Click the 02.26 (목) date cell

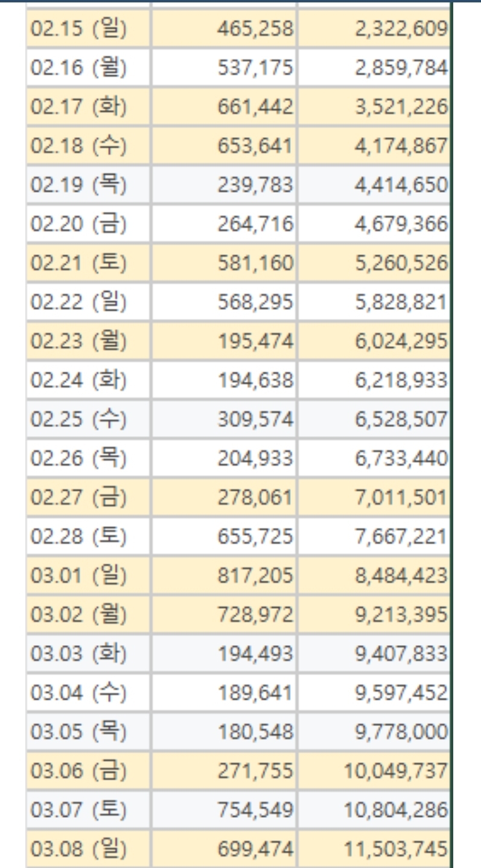coord(78,459)
